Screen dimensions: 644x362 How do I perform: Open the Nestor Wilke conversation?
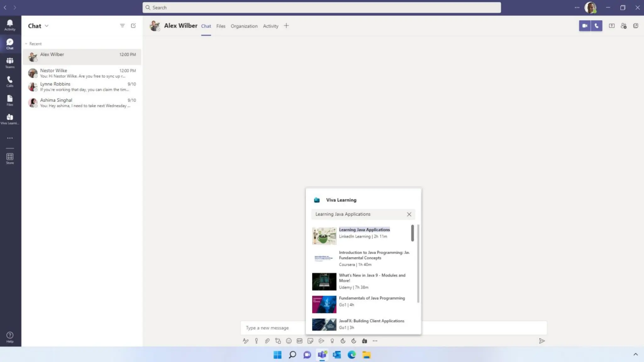[82, 73]
